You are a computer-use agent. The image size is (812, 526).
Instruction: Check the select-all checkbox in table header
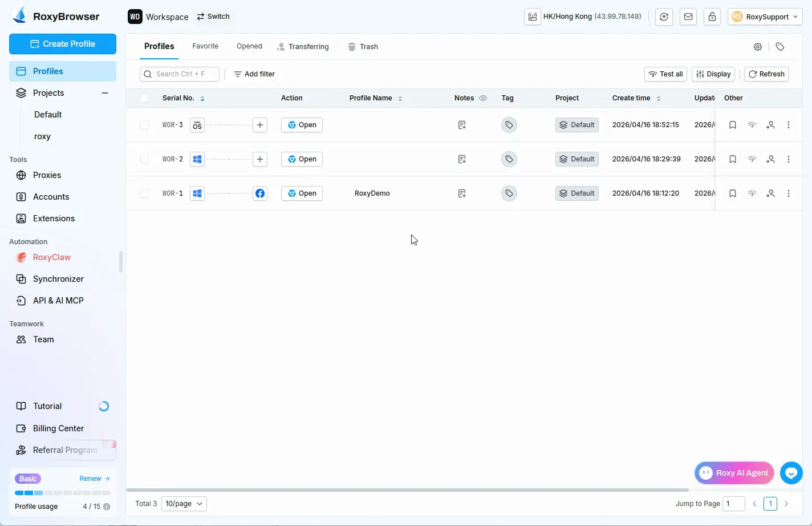[144, 98]
